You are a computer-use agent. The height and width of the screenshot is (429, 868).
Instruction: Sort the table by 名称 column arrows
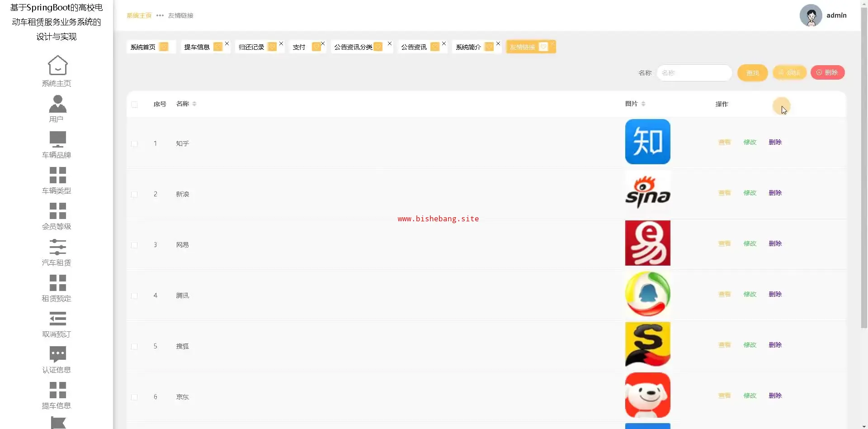tap(194, 104)
